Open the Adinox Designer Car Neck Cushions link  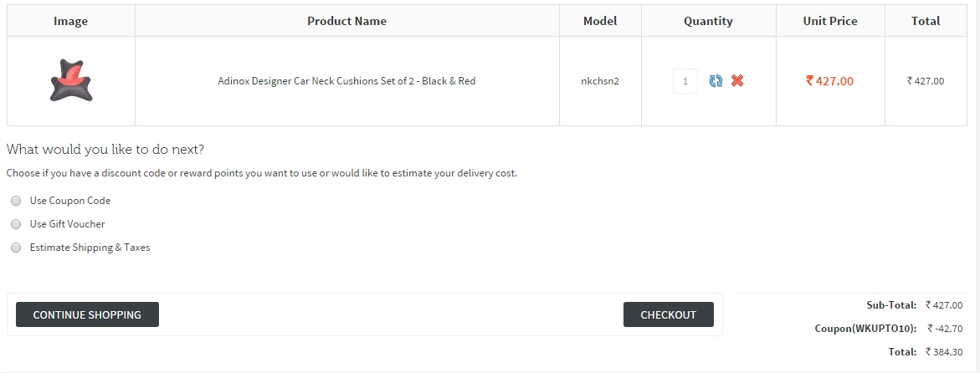(x=346, y=81)
